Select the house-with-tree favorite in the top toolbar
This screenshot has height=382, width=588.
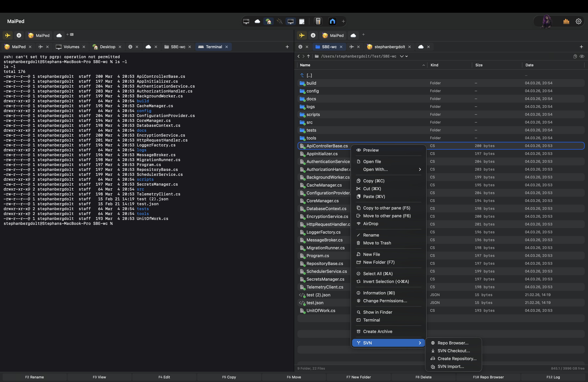[x=269, y=21]
